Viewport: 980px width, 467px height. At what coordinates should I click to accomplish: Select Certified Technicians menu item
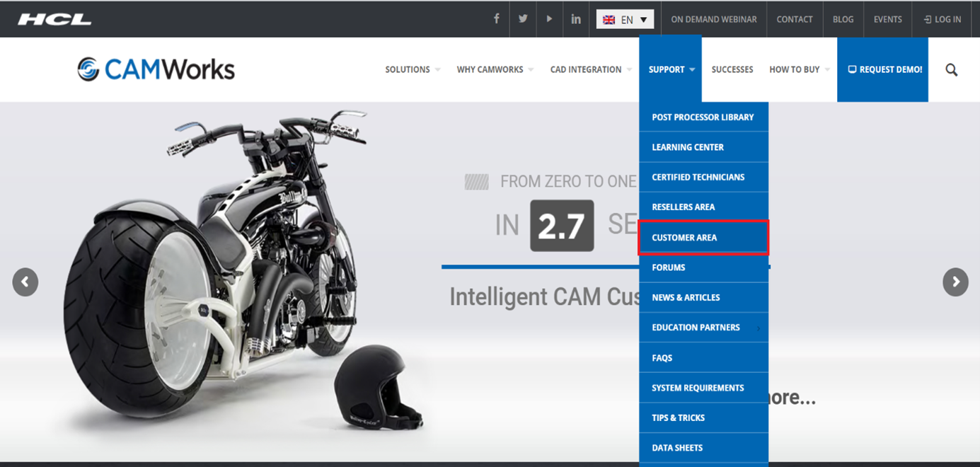(x=704, y=177)
